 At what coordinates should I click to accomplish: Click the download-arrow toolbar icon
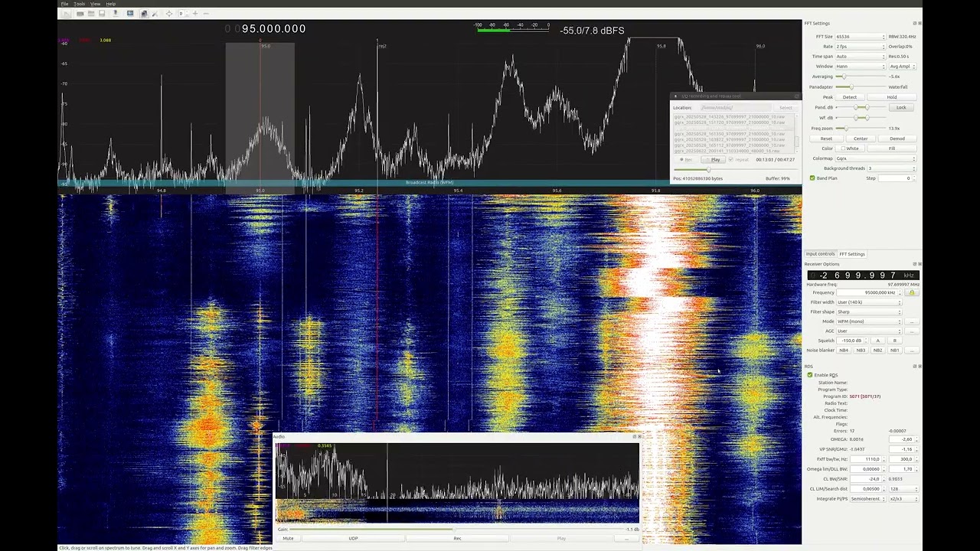(x=116, y=14)
